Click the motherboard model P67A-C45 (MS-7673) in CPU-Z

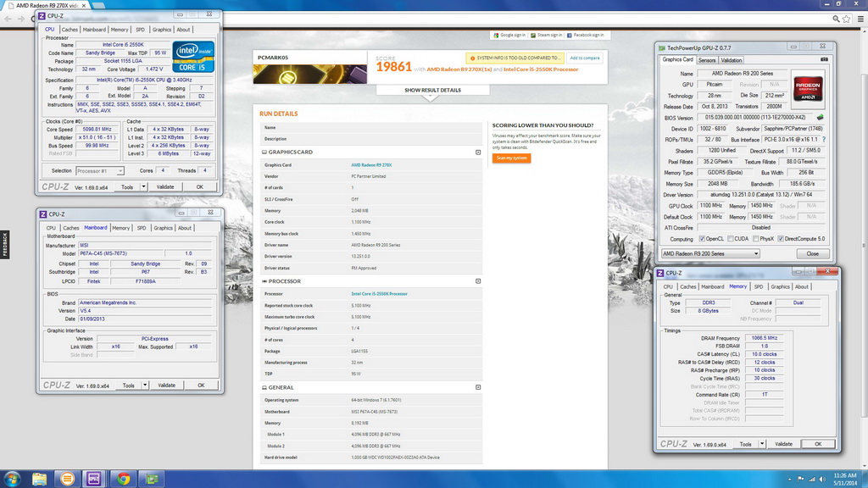point(120,253)
